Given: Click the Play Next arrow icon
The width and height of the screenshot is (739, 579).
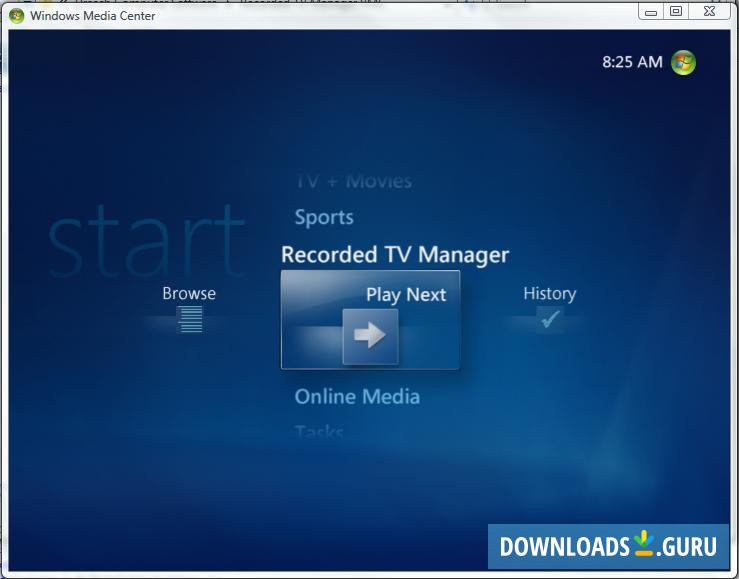Looking at the screenshot, I should [x=370, y=336].
